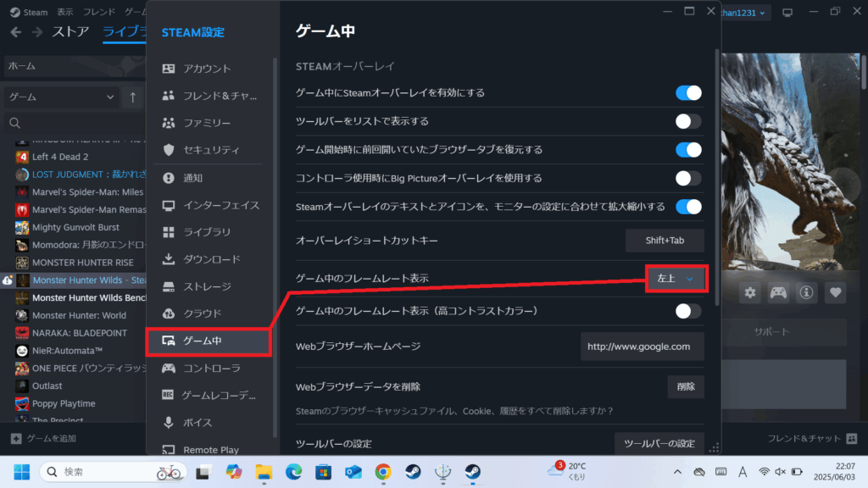Go back with the Steam back arrow
Screen dimensions: 868x488
(x=15, y=32)
